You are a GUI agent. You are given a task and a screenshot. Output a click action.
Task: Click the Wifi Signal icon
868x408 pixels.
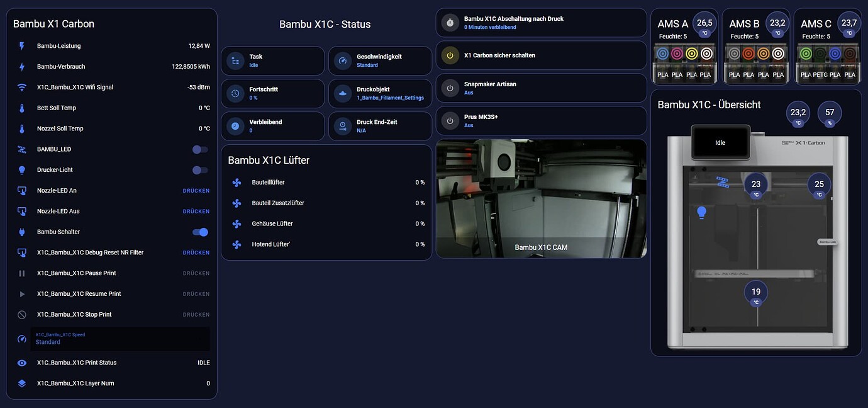[21, 87]
